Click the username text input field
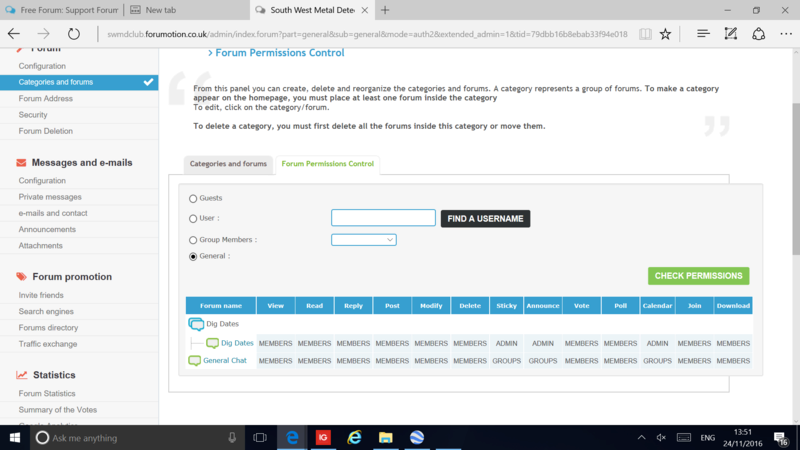 pos(383,218)
